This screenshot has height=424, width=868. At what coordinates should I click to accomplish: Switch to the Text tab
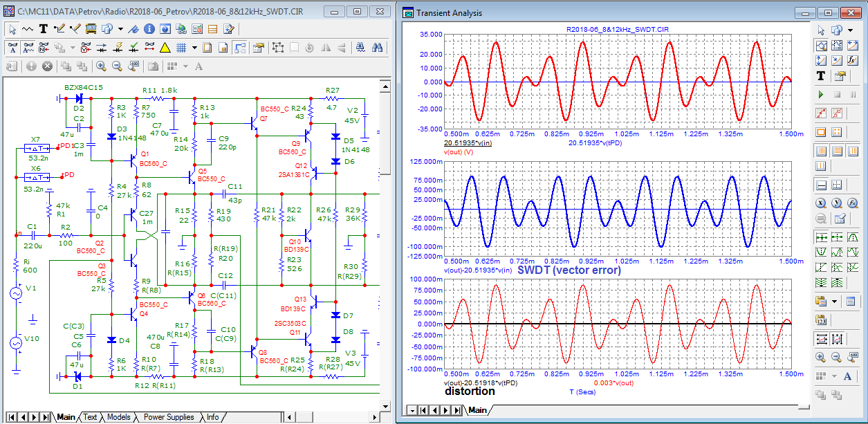point(90,417)
